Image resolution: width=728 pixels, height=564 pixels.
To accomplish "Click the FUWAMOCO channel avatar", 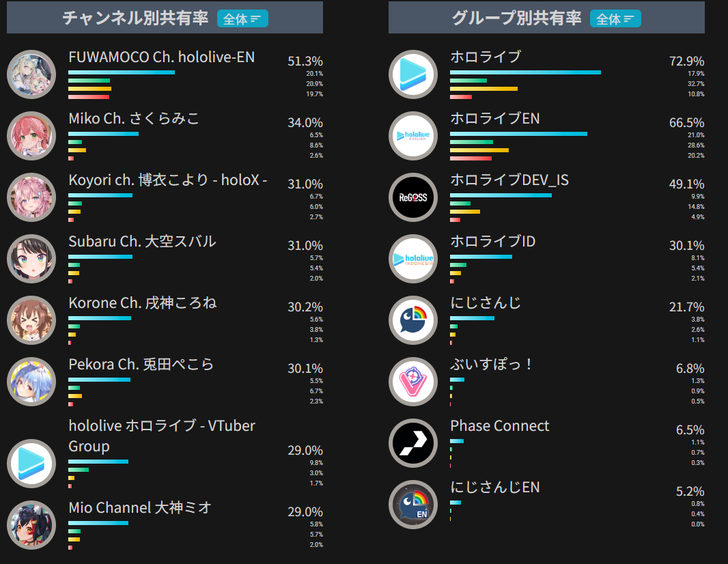I will [x=31, y=74].
